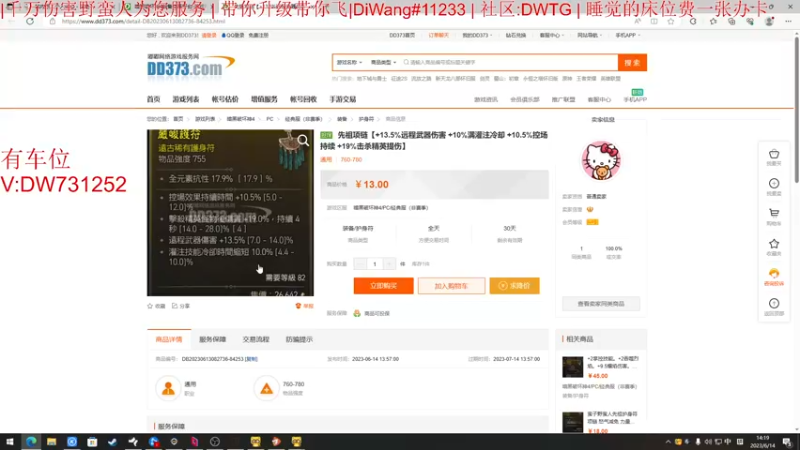800x450 pixels.
Task: Click 查看卖家同类商品 button
Action: (601, 304)
